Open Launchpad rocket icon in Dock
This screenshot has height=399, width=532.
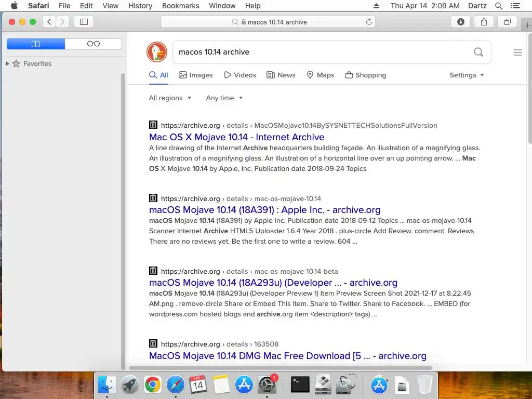point(129,384)
